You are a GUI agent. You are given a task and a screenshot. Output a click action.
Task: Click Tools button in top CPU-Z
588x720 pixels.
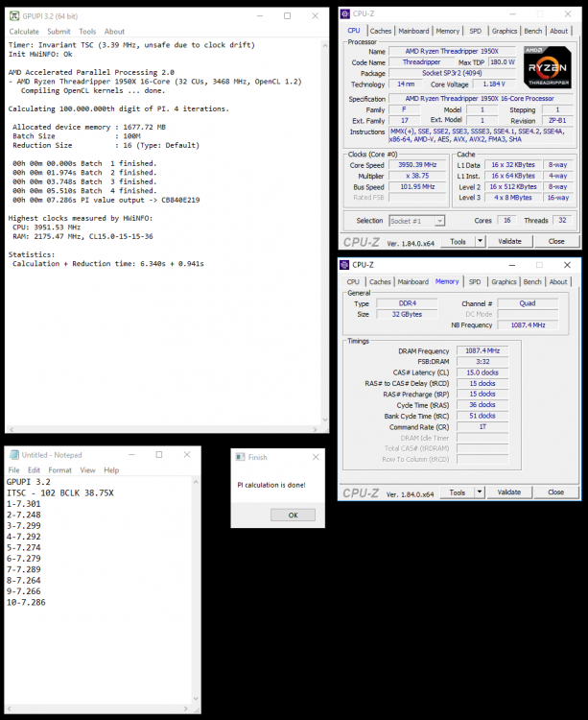pos(458,241)
